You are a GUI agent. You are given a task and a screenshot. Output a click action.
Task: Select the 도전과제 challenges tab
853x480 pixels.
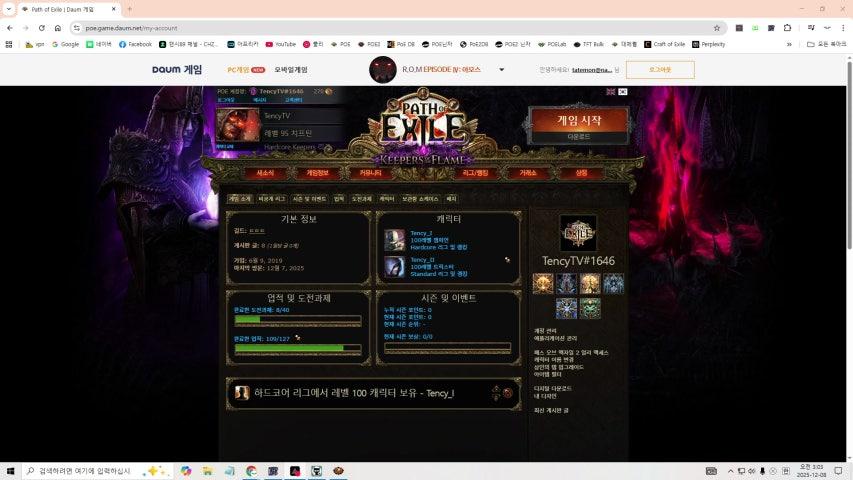coord(361,199)
